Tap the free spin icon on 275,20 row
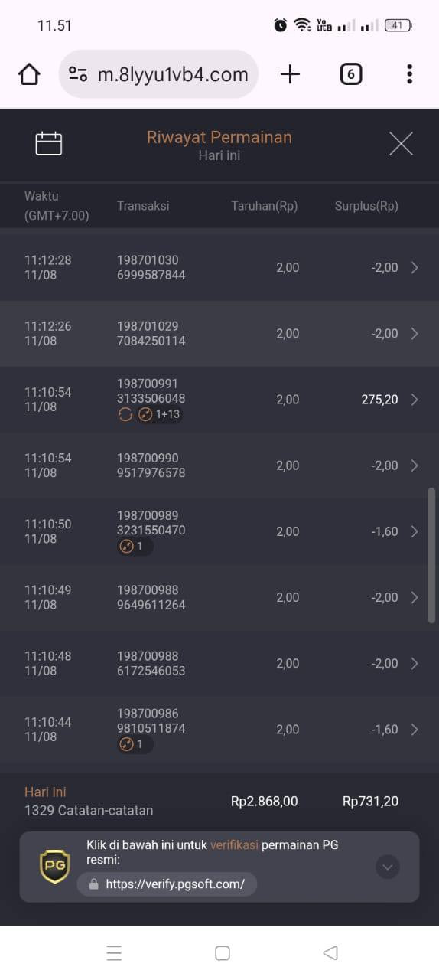The height and width of the screenshot is (980, 439). tap(125, 414)
